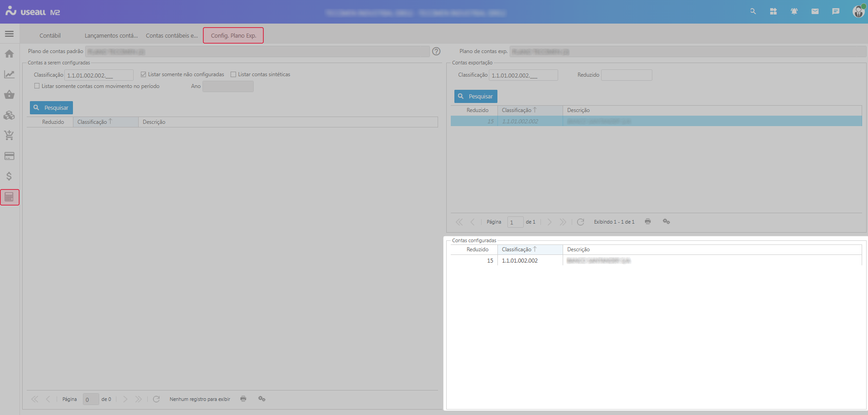The height and width of the screenshot is (415, 868).
Task: Click the help icon beside Plano de contas padrão
Action: [x=436, y=52]
